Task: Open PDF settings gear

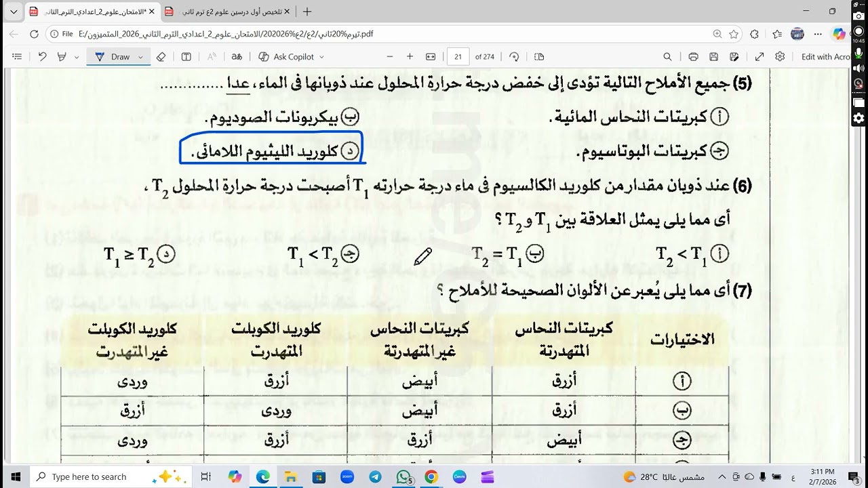Action: 780,57
